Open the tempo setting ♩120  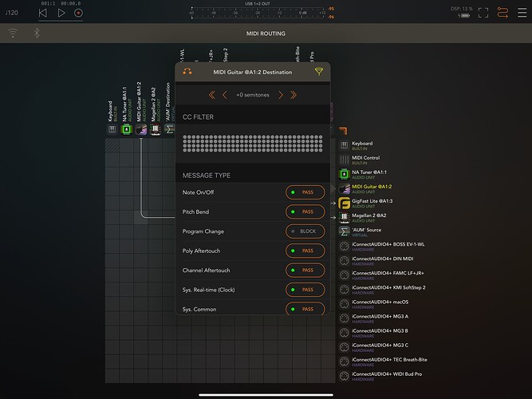click(11, 13)
